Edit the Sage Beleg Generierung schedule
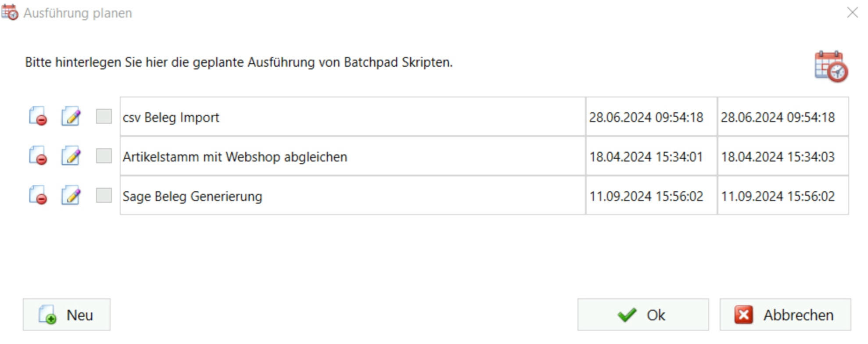This screenshot has width=868, height=344. tap(71, 196)
